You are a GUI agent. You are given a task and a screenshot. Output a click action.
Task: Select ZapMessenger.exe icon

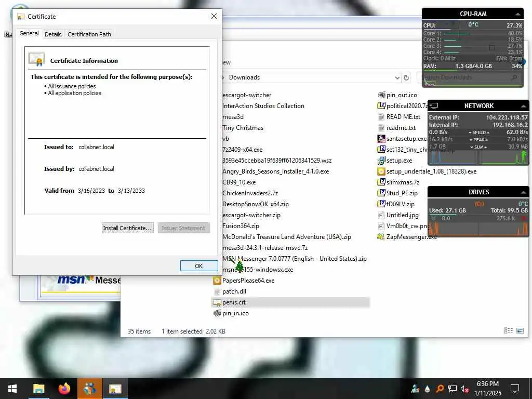381,237
